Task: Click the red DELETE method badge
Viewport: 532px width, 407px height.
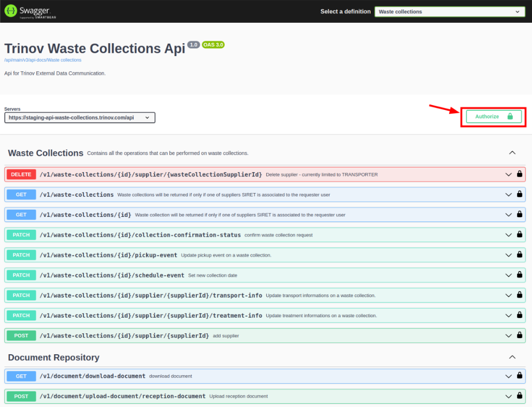Action: (x=21, y=174)
